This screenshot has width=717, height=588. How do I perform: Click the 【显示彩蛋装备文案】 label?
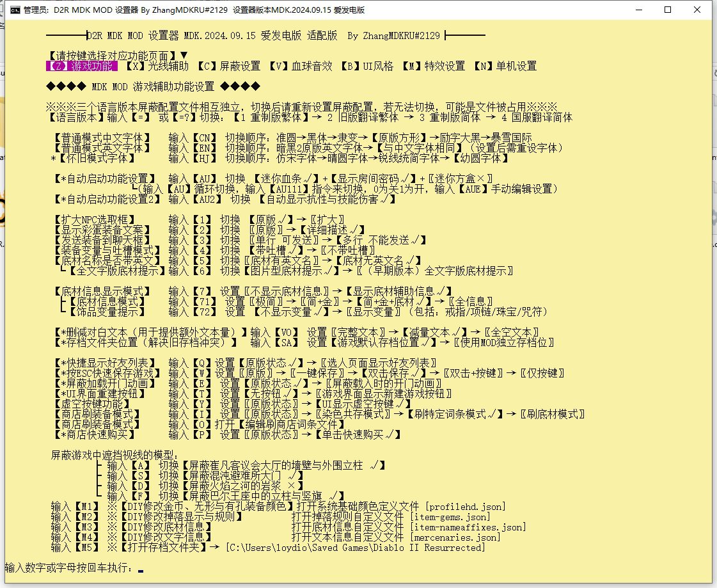tap(102, 230)
